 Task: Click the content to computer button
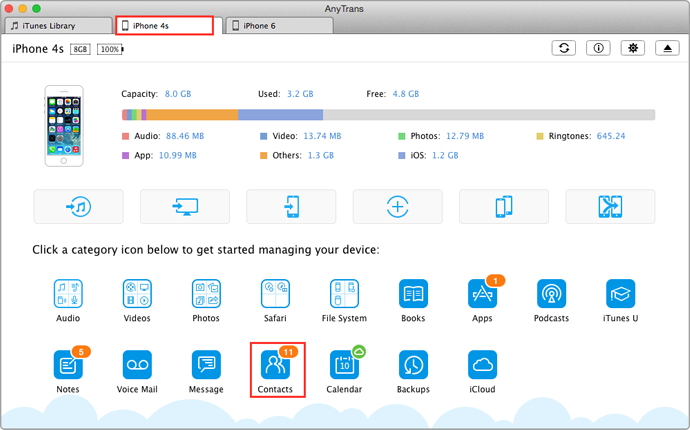click(185, 206)
